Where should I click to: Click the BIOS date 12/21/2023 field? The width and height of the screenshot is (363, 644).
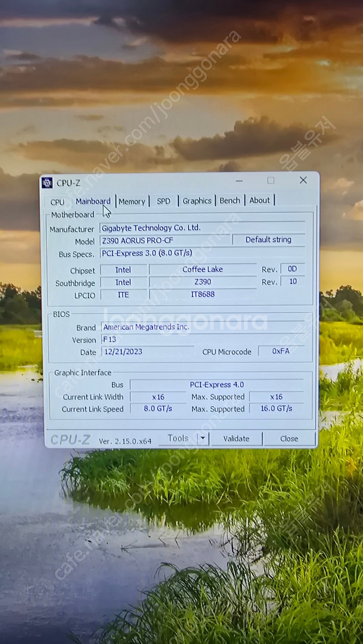pyautogui.click(x=148, y=351)
